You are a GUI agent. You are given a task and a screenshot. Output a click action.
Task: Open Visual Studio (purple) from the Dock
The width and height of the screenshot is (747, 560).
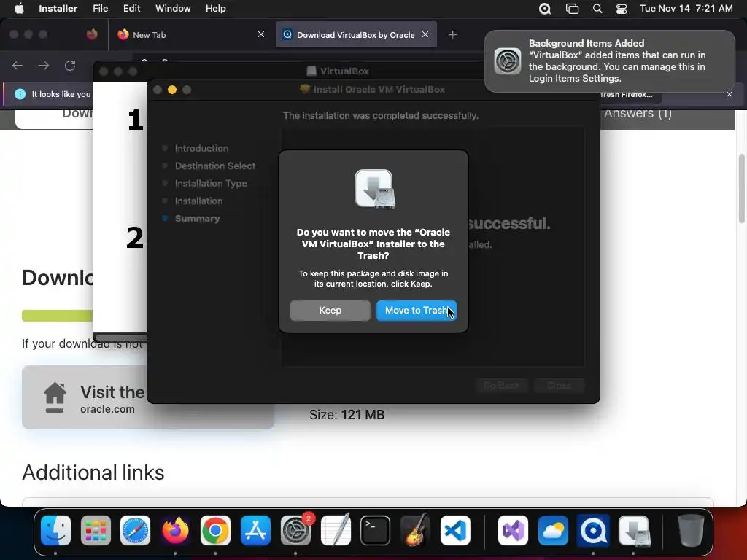point(513,530)
